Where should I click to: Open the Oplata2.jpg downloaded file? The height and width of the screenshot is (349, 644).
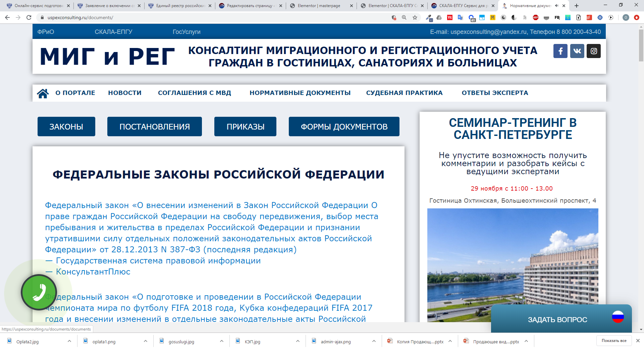[x=28, y=342]
